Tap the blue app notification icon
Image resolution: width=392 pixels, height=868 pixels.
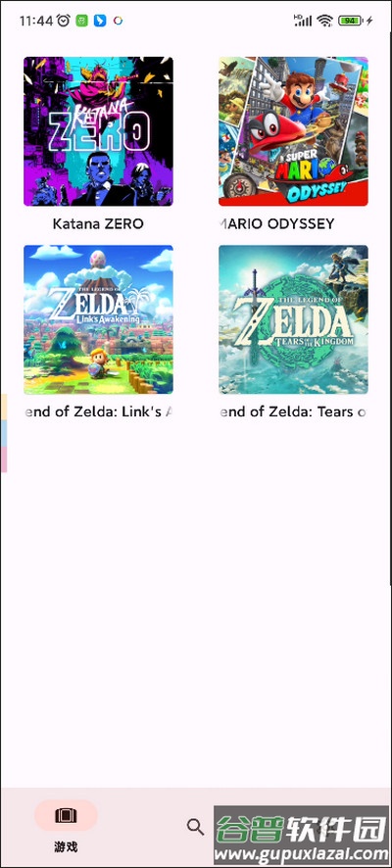tap(100, 21)
